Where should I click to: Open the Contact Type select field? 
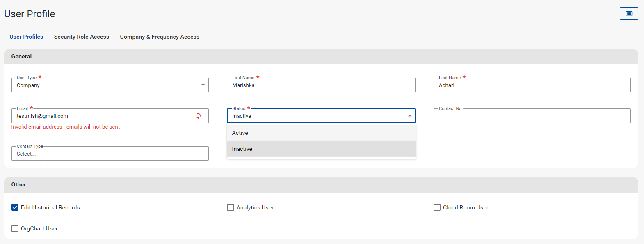point(110,154)
